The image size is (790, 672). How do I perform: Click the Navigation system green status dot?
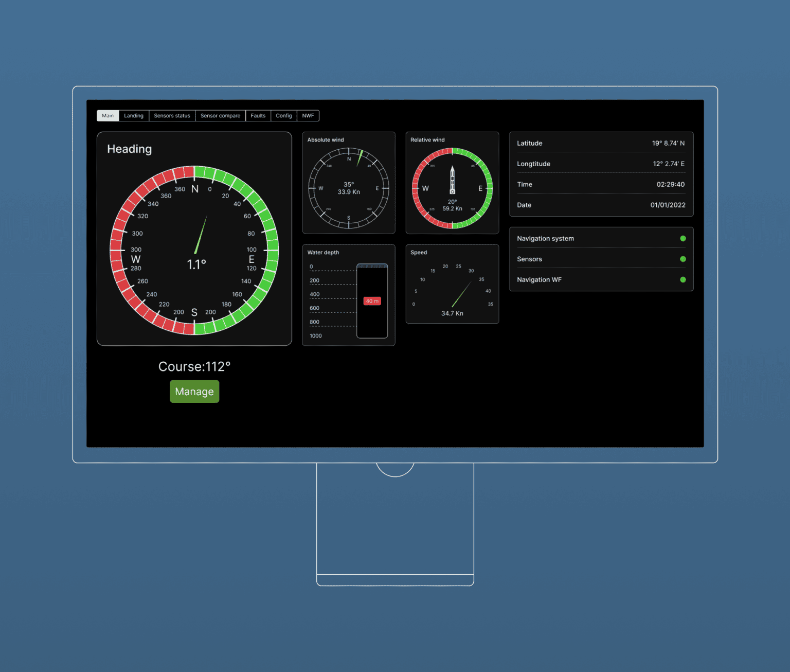tap(683, 238)
